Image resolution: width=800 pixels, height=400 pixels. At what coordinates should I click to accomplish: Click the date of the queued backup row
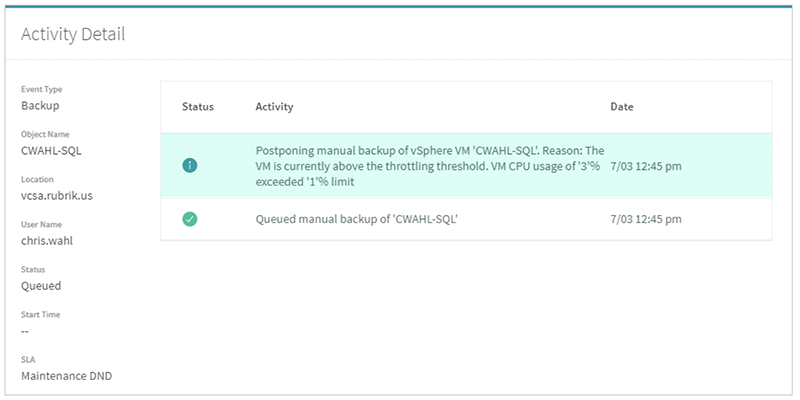pos(646,219)
